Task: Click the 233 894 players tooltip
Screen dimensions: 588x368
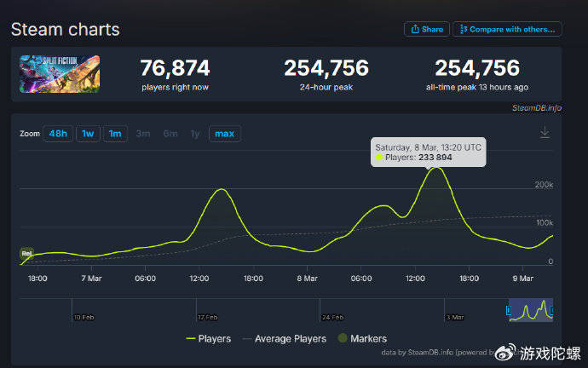Action: tap(429, 152)
